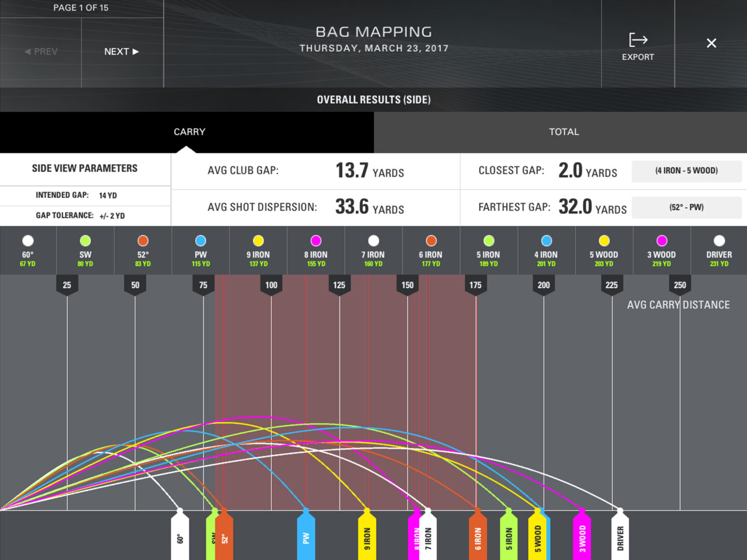
Task: Select the PW blue landing flag
Action: coord(306,535)
